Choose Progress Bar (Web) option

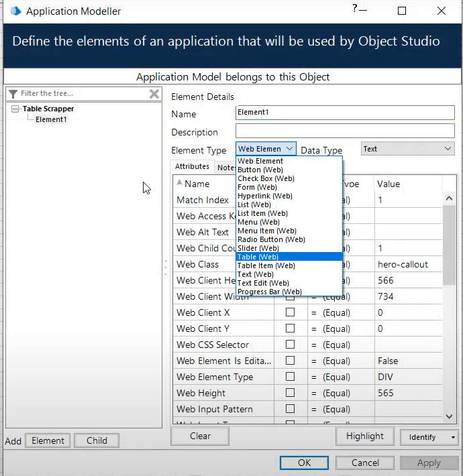[289, 292]
